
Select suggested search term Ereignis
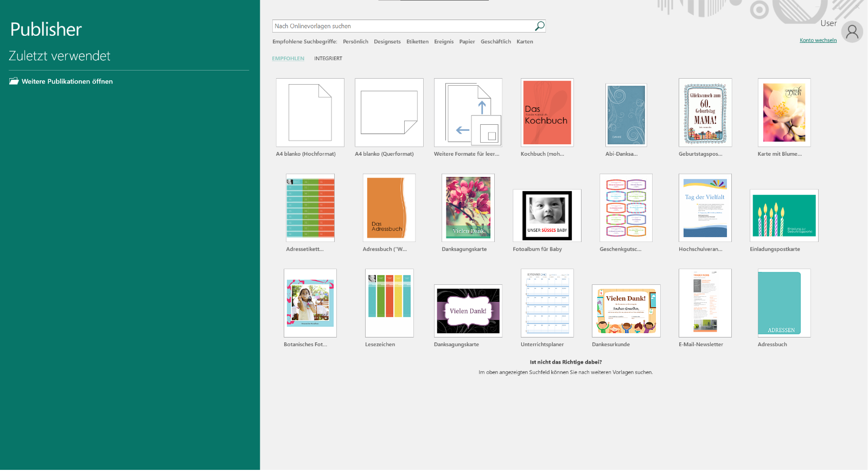click(444, 42)
